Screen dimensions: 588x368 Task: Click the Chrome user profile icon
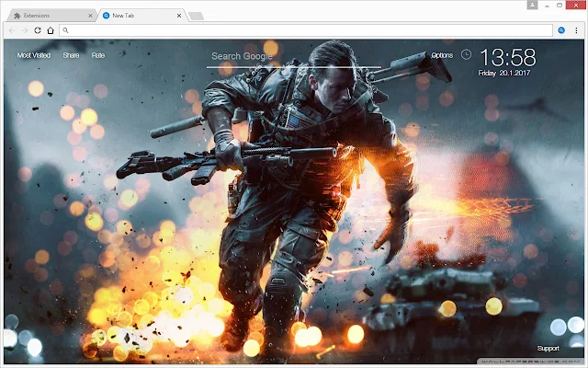tap(532, 5)
